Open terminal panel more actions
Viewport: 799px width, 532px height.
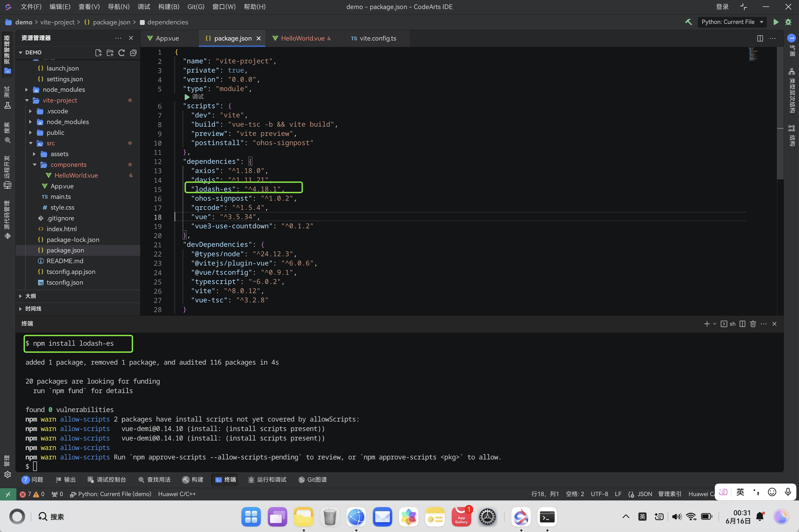click(x=764, y=324)
